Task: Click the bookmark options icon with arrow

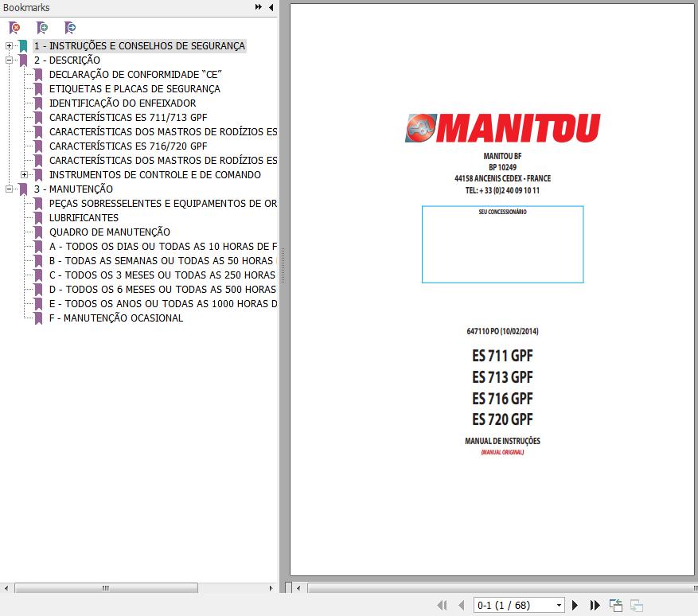Action: click(x=70, y=28)
